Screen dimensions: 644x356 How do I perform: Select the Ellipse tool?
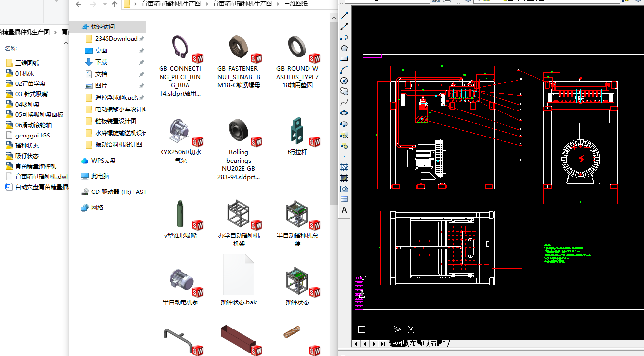point(344,113)
